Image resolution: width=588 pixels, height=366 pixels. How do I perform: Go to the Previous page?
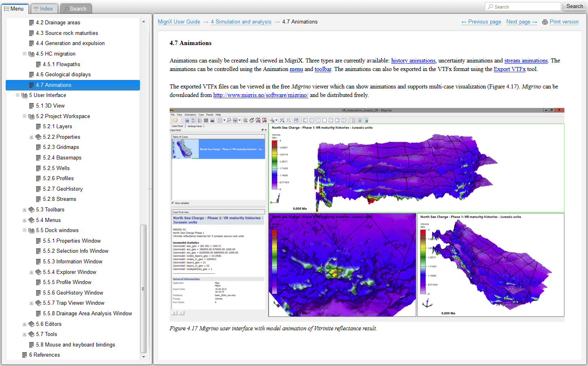click(x=481, y=22)
